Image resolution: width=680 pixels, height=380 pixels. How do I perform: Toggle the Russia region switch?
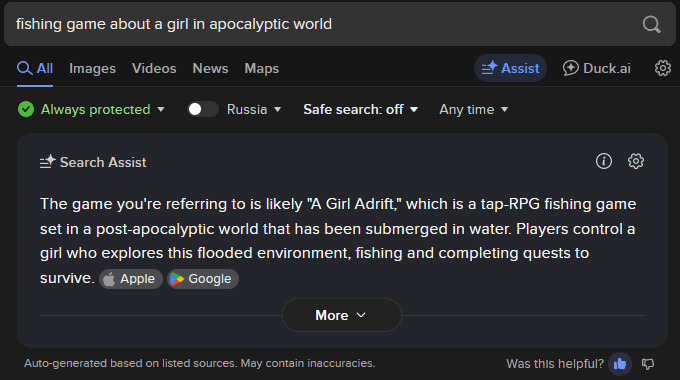coord(203,109)
